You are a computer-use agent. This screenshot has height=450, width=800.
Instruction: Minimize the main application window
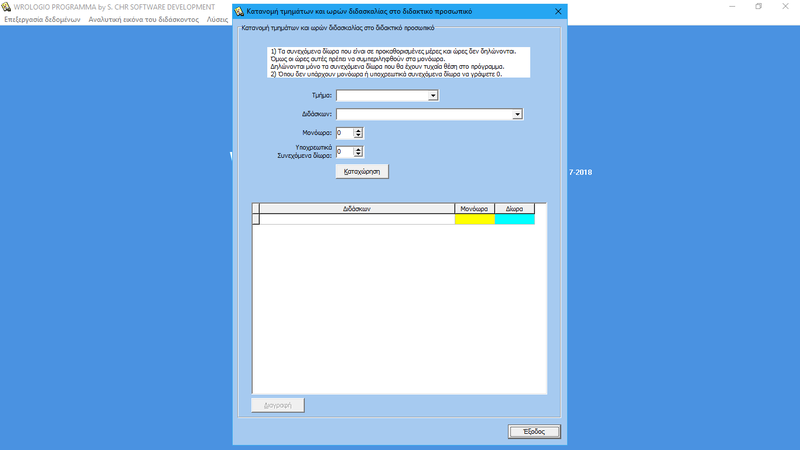point(732,7)
